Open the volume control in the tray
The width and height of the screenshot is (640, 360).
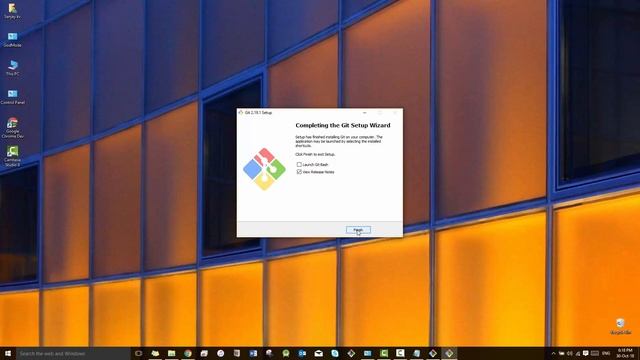(x=570, y=353)
